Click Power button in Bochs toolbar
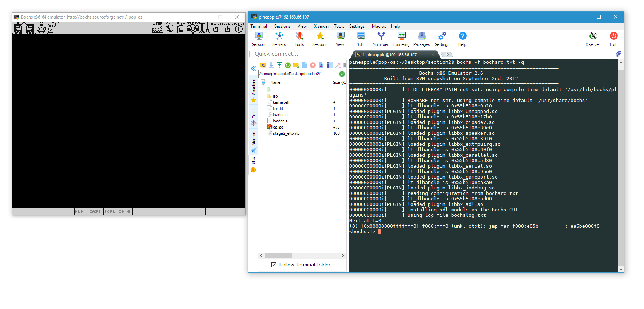644x309 pixels. click(x=239, y=28)
